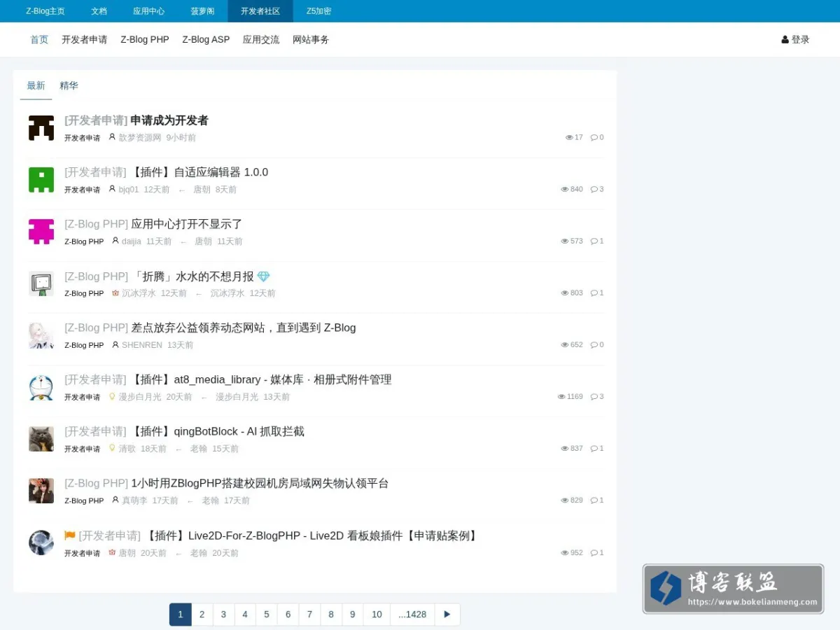Select 开发者社区 in the top bar
This screenshot has height=630, width=840.
260,11
